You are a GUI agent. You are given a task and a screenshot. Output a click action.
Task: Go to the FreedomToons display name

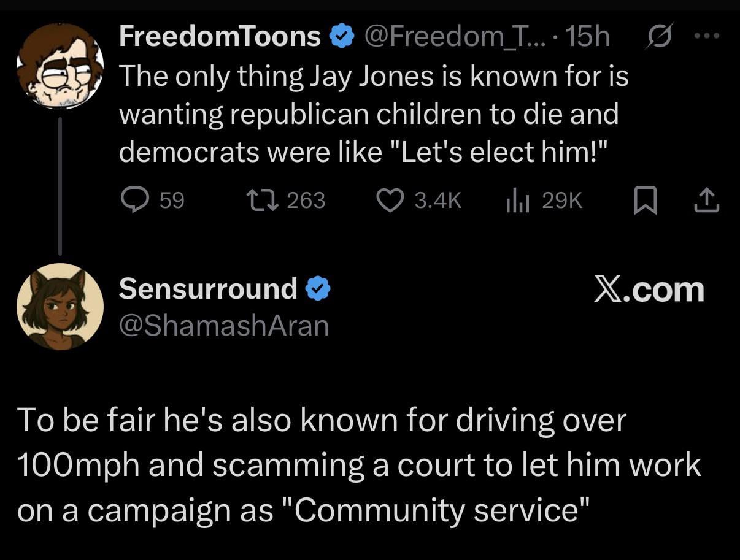(x=220, y=37)
